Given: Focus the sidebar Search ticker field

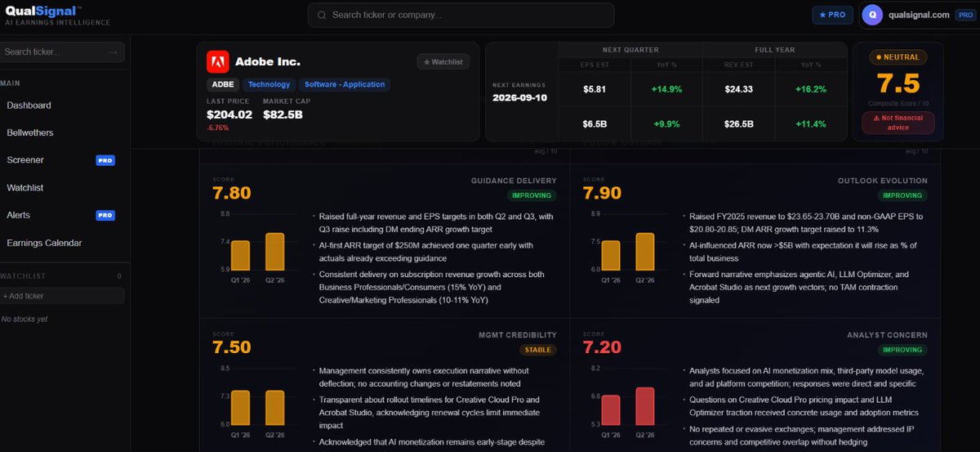Looking at the screenshot, I should (x=62, y=51).
